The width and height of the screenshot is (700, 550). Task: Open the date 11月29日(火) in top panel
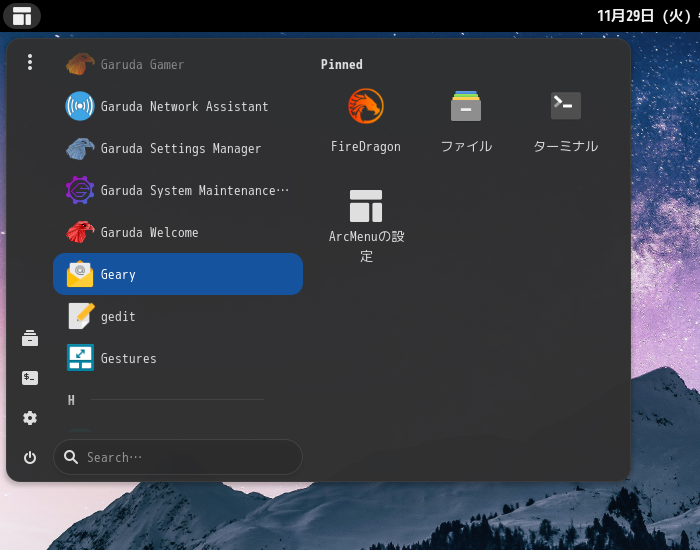click(645, 16)
